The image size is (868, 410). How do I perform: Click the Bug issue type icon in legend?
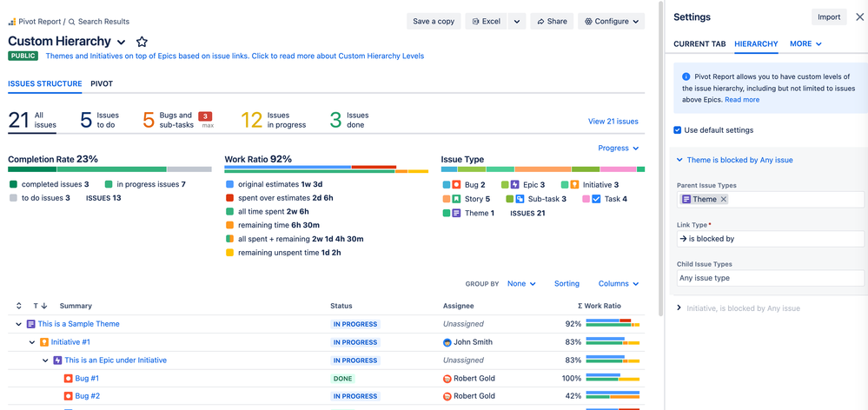(x=456, y=185)
